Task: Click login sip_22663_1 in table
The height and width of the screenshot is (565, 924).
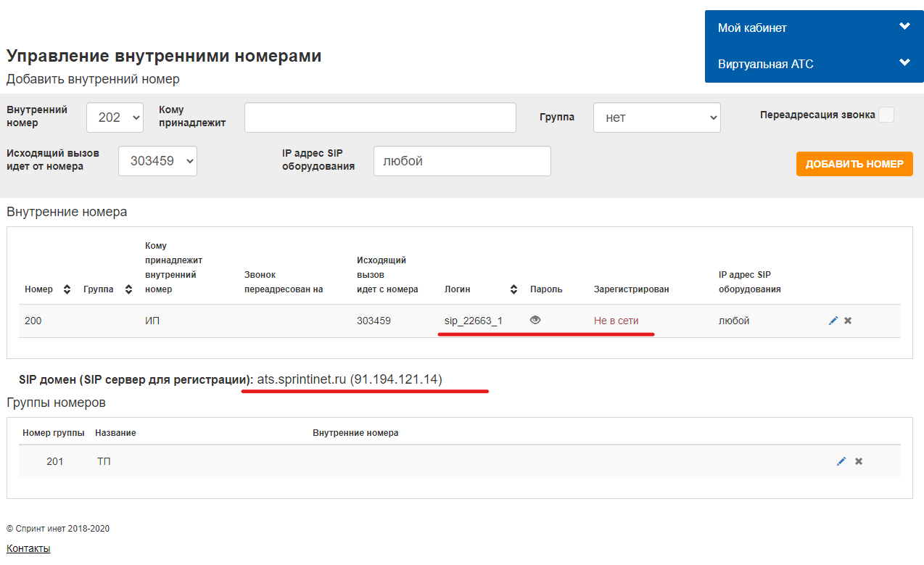Action: point(473,321)
